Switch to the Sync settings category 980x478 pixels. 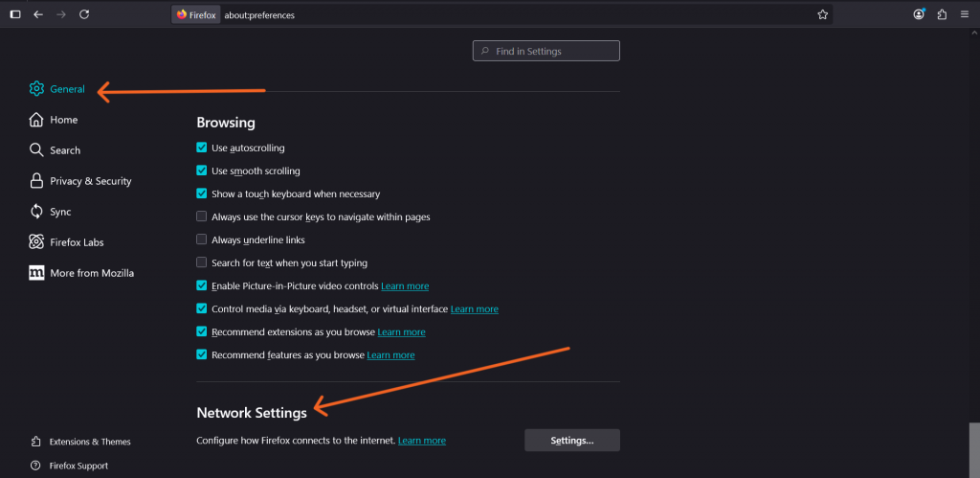coord(60,212)
